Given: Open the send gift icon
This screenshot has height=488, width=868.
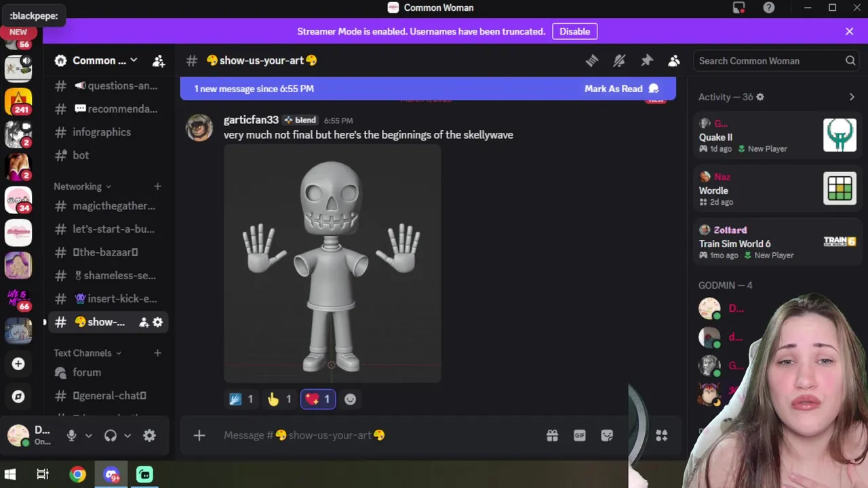Looking at the screenshot, I should click(552, 435).
